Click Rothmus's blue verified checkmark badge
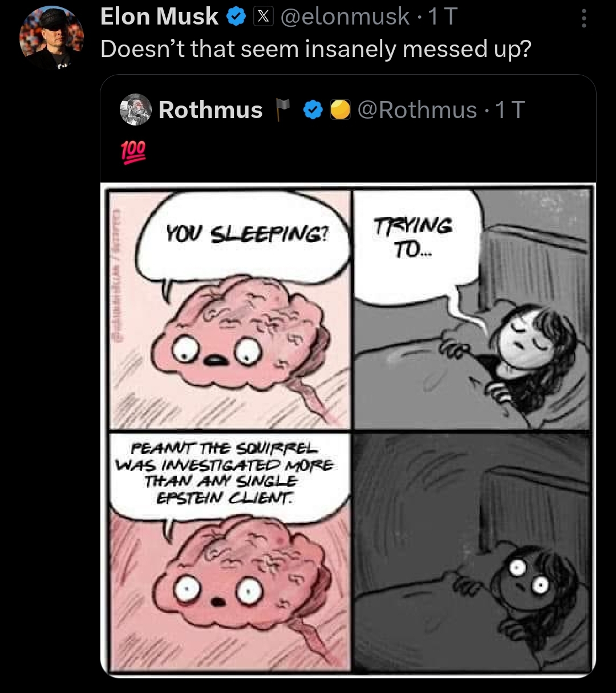The height and width of the screenshot is (693, 616). (x=312, y=110)
